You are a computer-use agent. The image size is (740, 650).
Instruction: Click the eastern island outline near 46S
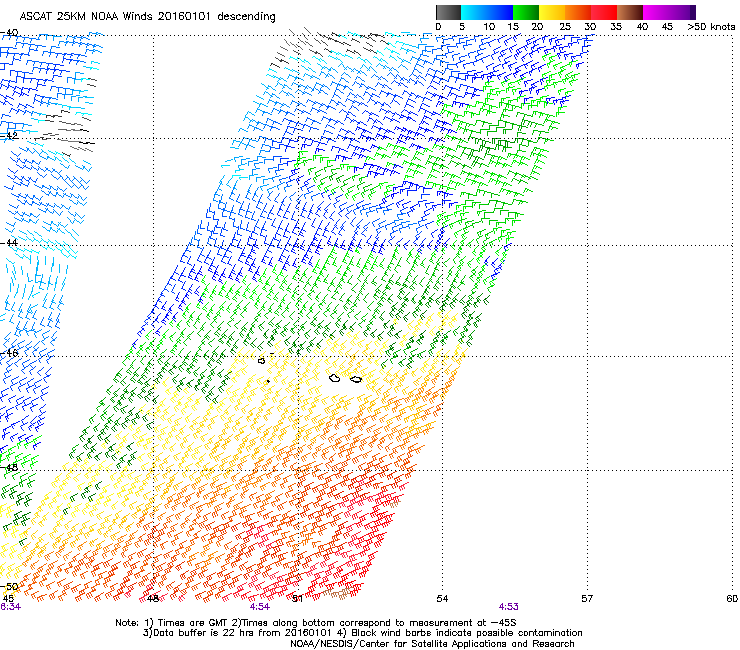point(356,379)
